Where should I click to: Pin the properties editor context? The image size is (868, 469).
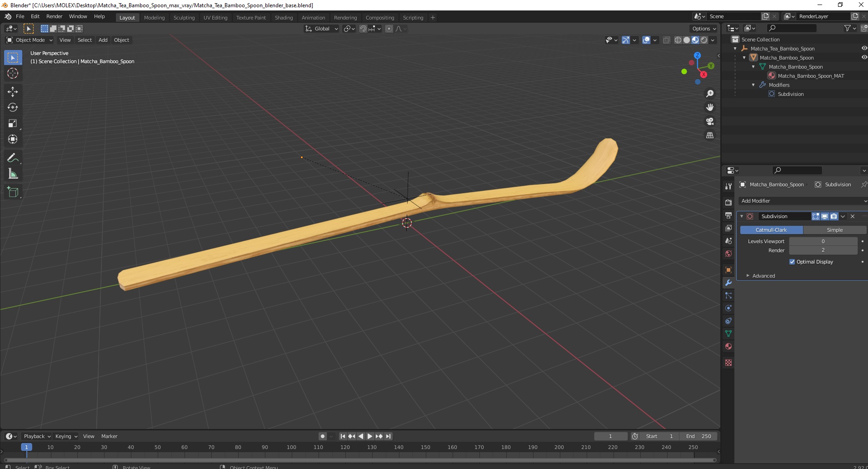click(x=863, y=185)
